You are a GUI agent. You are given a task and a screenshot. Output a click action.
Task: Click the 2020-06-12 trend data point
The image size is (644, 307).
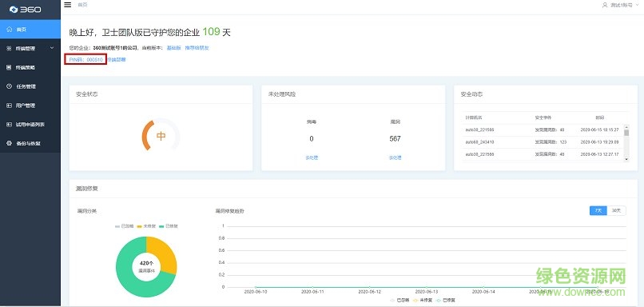tap(370, 287)
